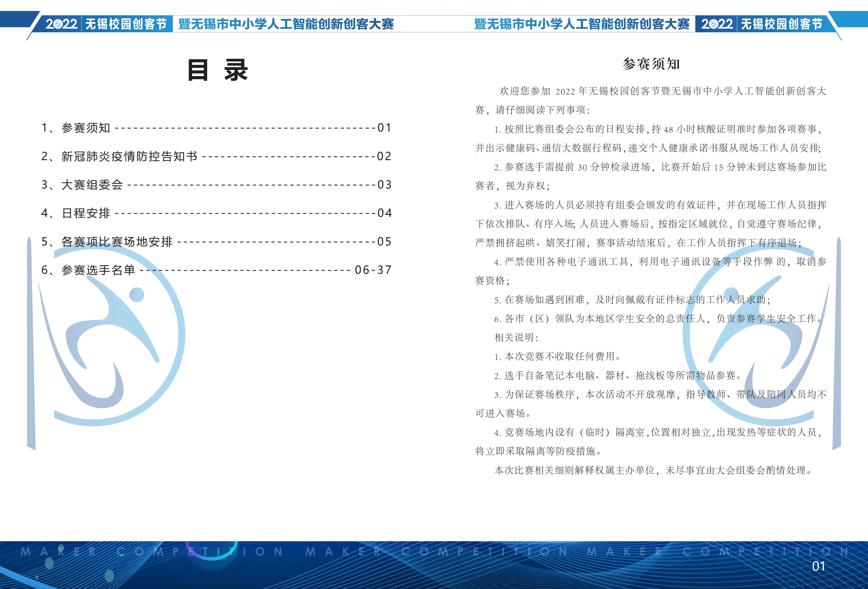Click left header 暨无锡市中小学人工智能创新创客大赛 text

pos(286,24)
